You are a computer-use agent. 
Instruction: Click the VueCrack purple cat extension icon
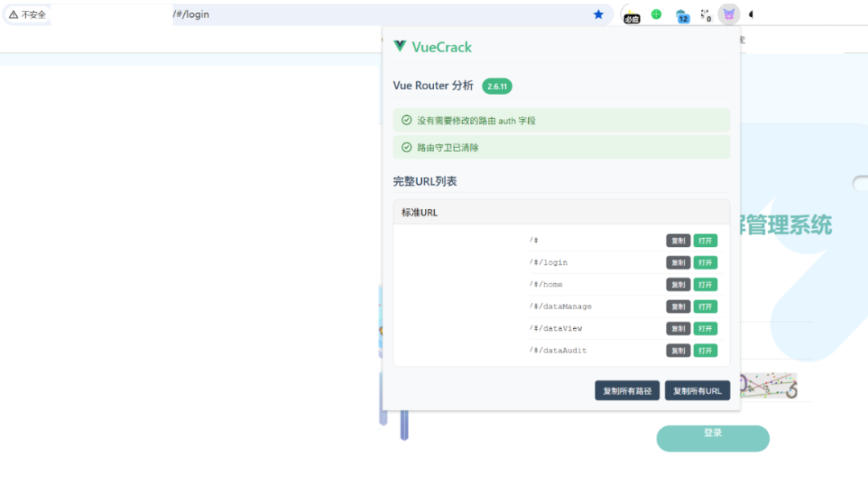click(x=728, y=14)
